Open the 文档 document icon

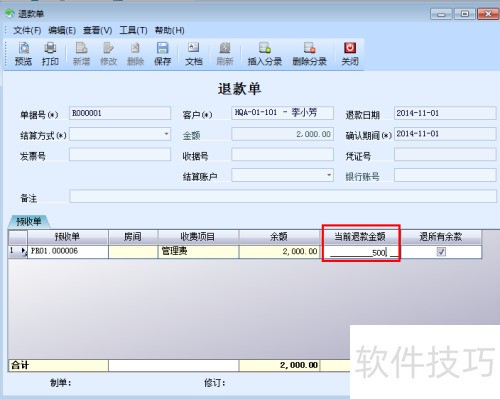pyautogui.click(x=193, y=53)
